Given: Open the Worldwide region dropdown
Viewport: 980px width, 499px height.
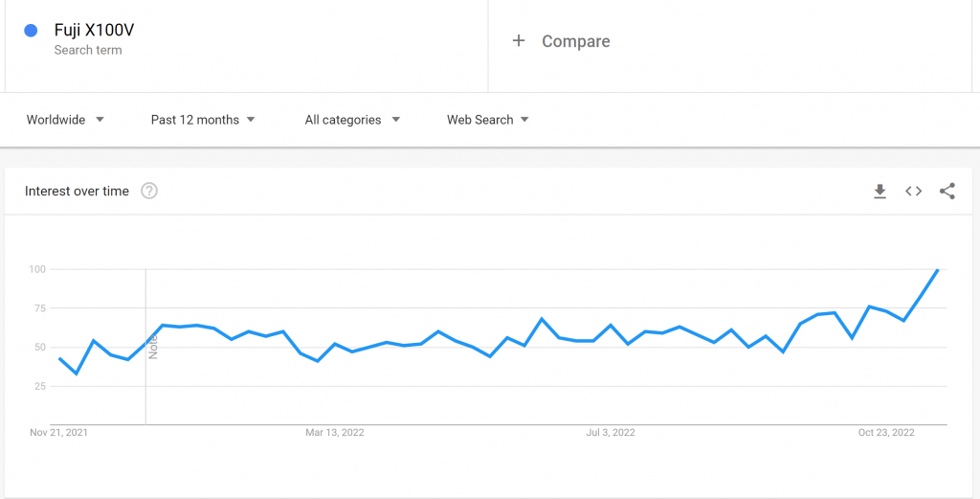Looking at the screenshot, I should click(65, 120).
